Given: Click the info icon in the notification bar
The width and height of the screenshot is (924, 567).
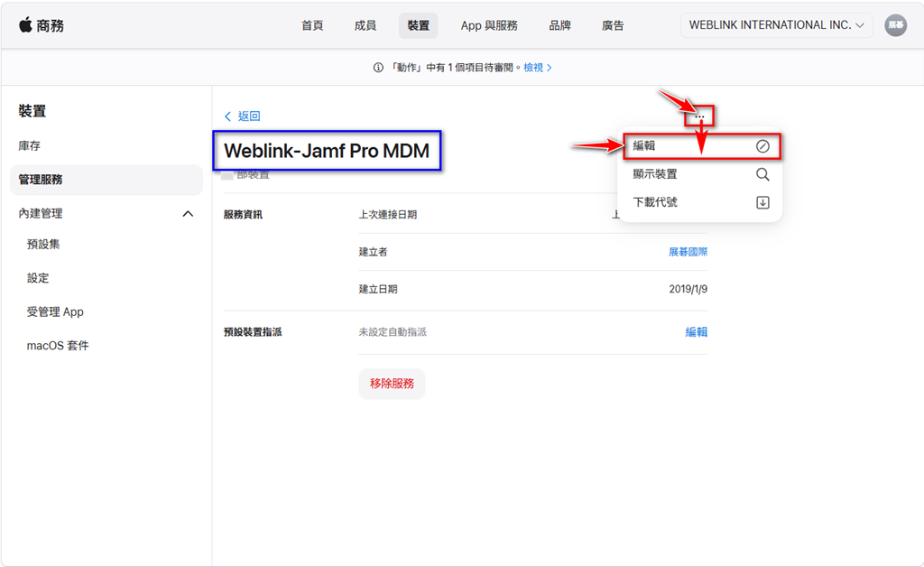Looking at the screenshot, I should pos(378,68).
